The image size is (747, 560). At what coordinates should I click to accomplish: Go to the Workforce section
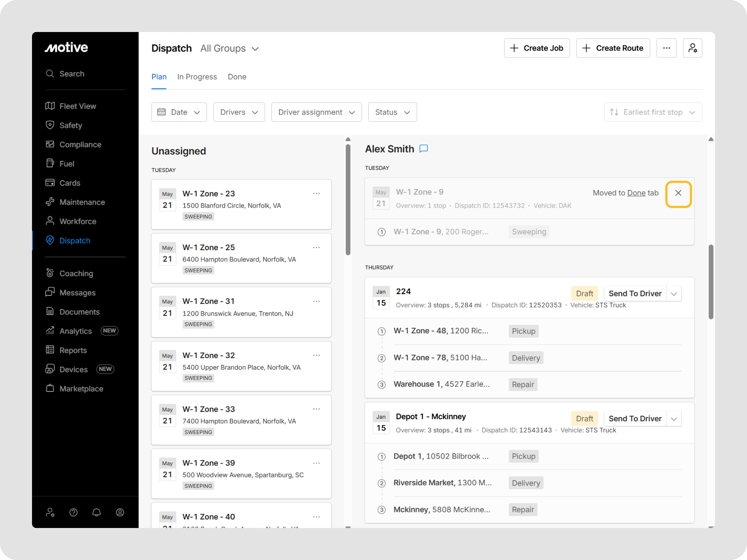click(x=78, y=221)
